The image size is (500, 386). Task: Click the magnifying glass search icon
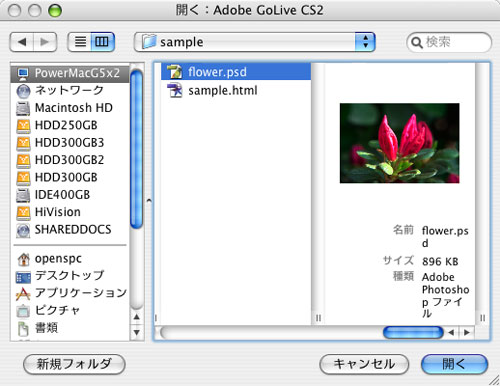pyautogui.click(x=417, y=43)
